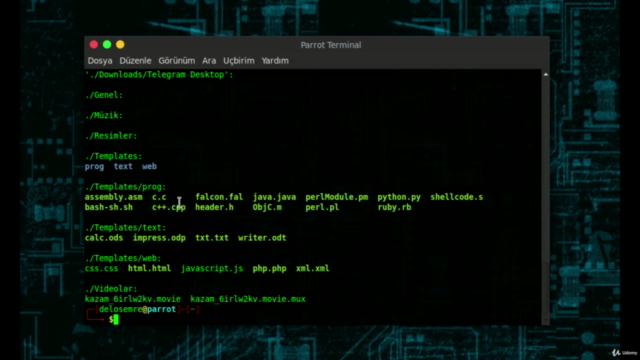Click the terminal prompt cursor after $
The image size is (640, 360).
point(116,320)
